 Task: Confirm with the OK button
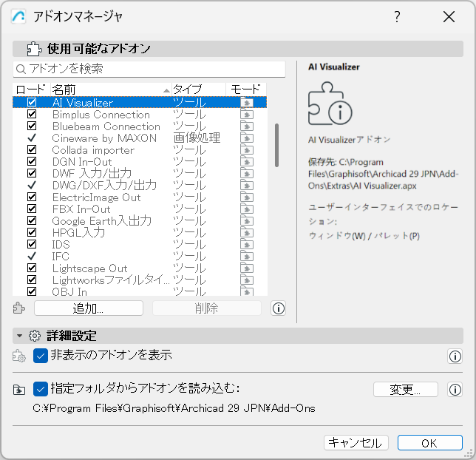pos(430,443)
